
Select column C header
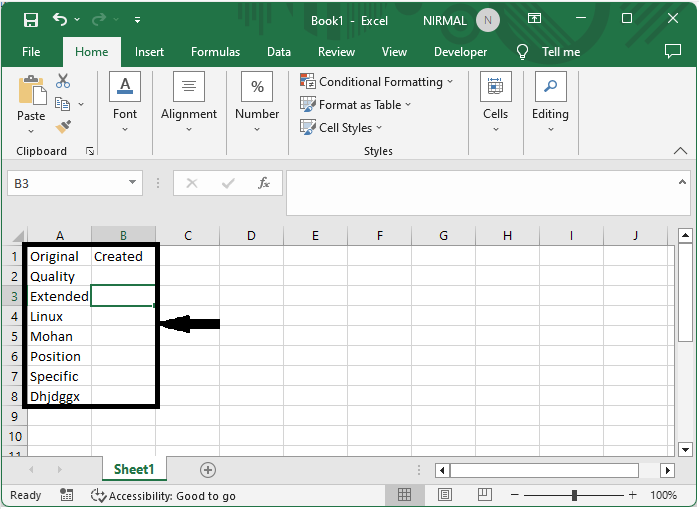(x=188, y=236)
